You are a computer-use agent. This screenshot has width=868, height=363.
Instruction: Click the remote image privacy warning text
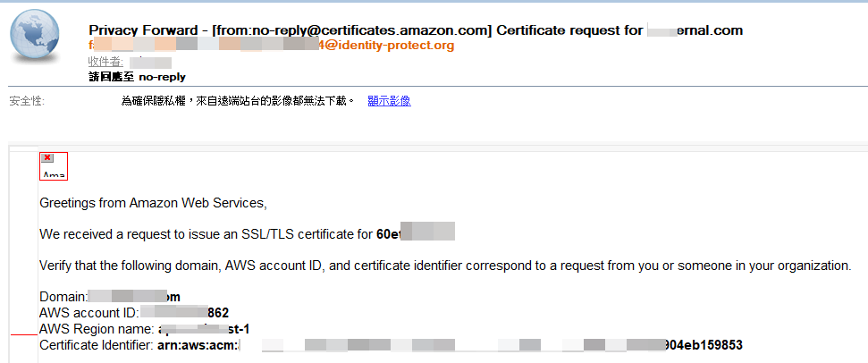click(238, 101)
